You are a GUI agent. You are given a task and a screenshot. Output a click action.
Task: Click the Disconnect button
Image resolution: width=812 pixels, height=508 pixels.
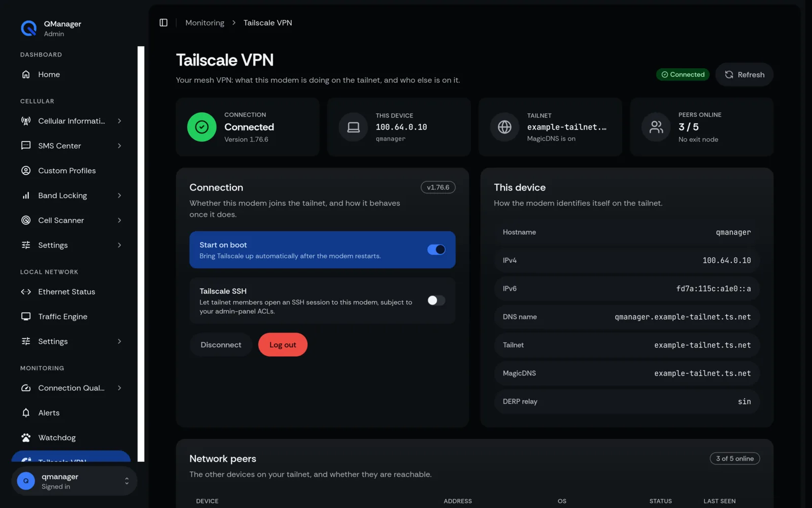pos(221,344)
